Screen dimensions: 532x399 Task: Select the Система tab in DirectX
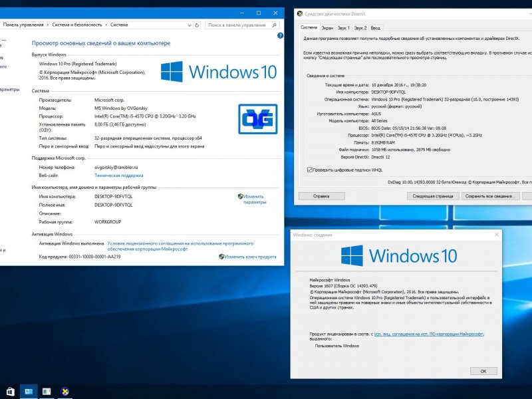click(x=309, y=27)
